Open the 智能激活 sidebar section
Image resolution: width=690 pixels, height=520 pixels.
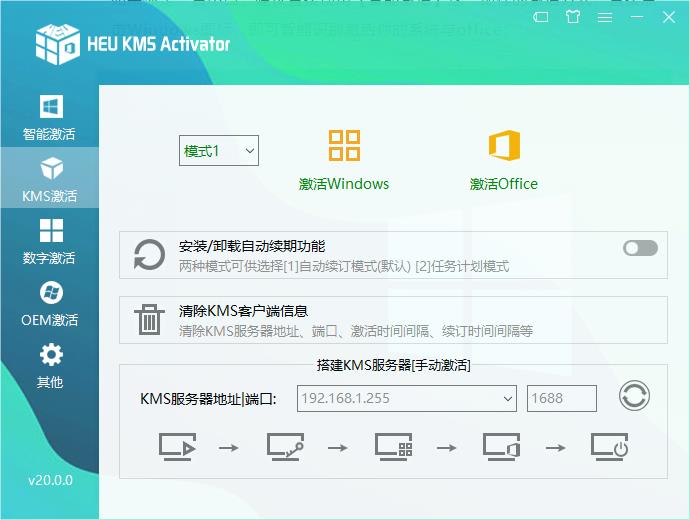pos(49,117)
